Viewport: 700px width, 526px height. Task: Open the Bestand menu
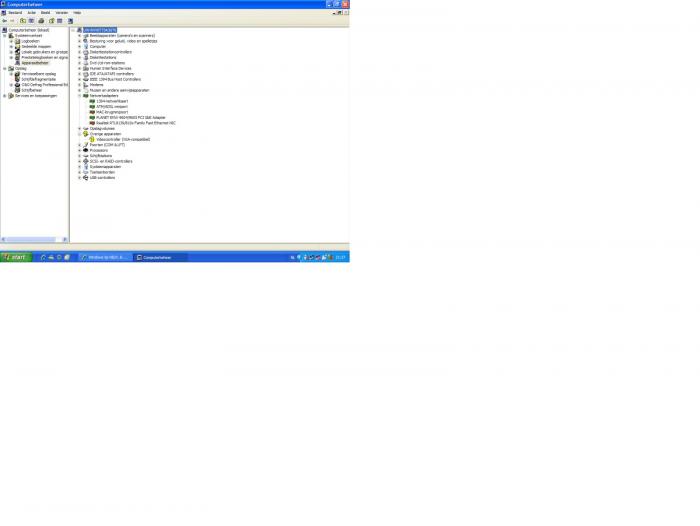[15, 13]
